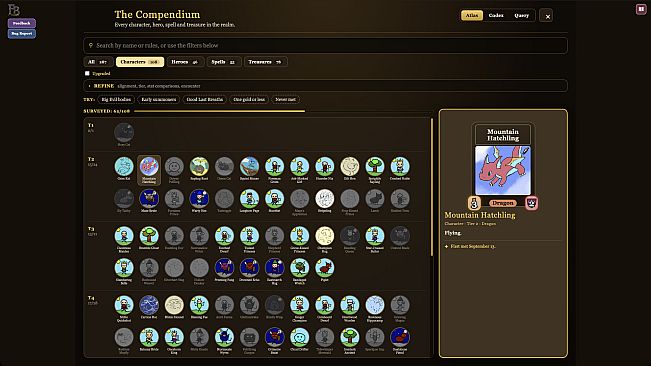Switch to the Heroes tab

pyautogui.click(x=185, y=62)
